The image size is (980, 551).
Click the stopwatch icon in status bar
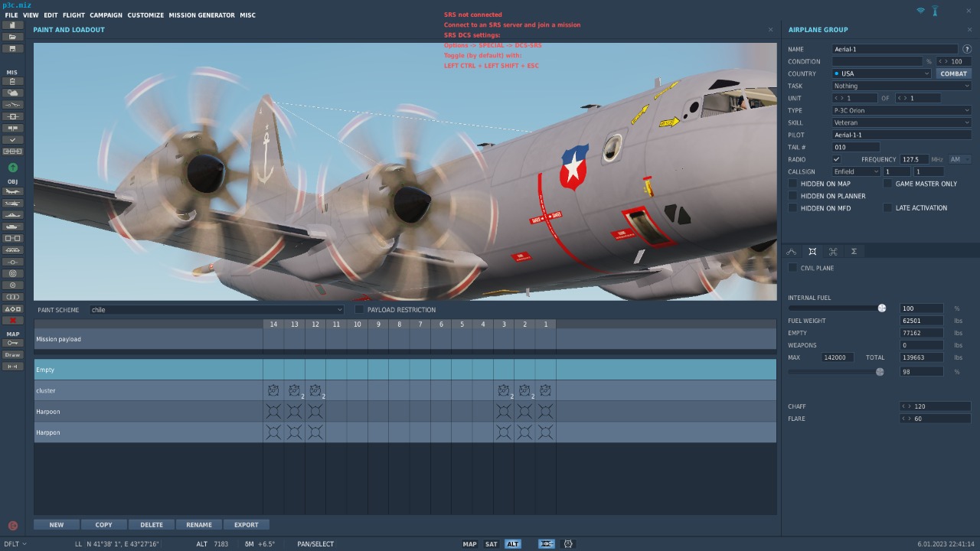(568, 544)
